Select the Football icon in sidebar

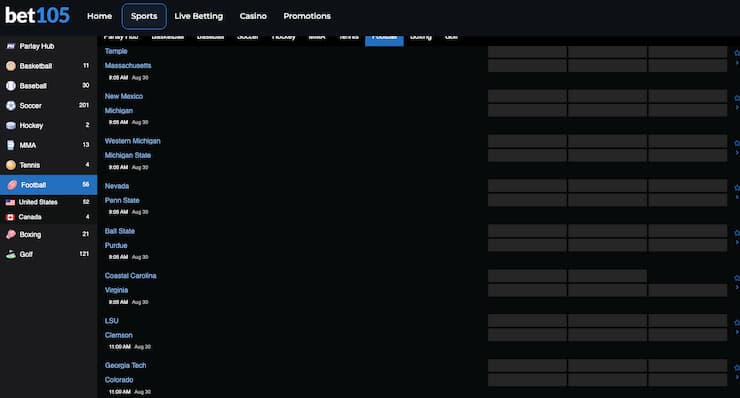coord(12,185)
